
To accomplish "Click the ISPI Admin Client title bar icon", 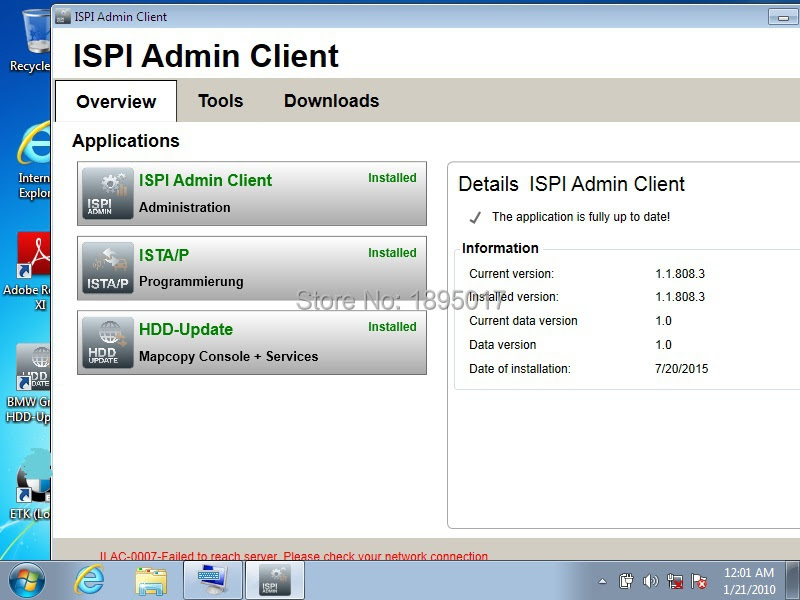I will (x=63, y=16).
